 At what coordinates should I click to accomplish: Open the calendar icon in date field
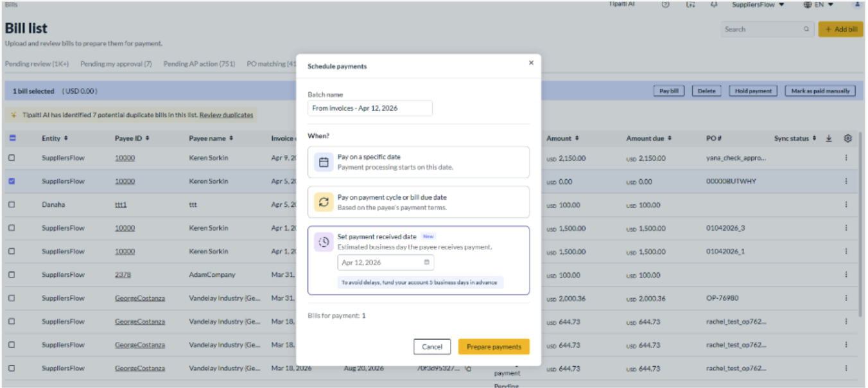point(427,262)
